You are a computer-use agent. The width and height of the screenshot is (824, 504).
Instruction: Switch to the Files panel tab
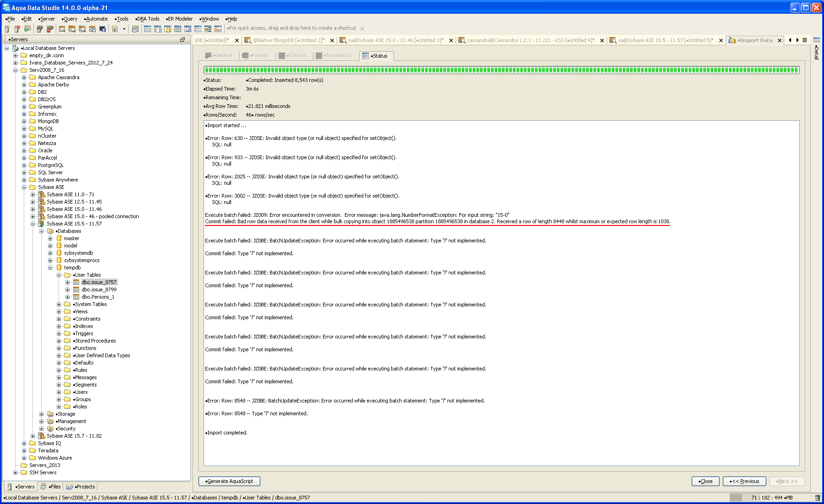point(50,487)
